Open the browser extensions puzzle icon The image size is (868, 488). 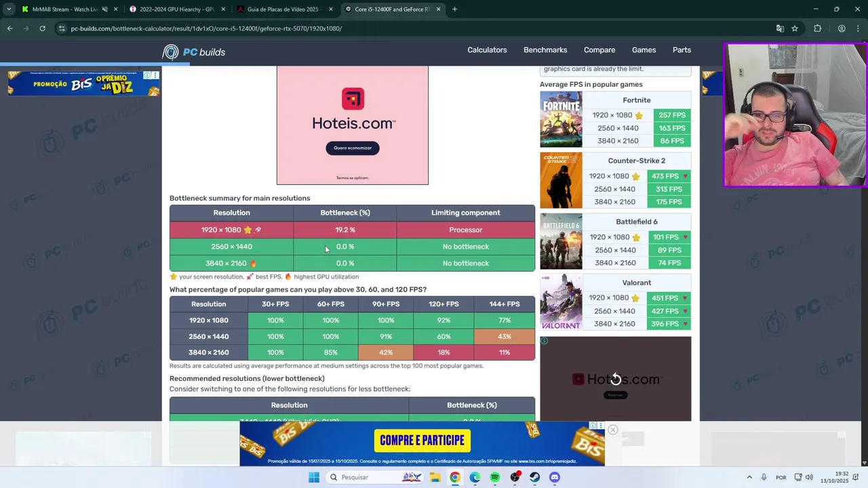point(817,28)
